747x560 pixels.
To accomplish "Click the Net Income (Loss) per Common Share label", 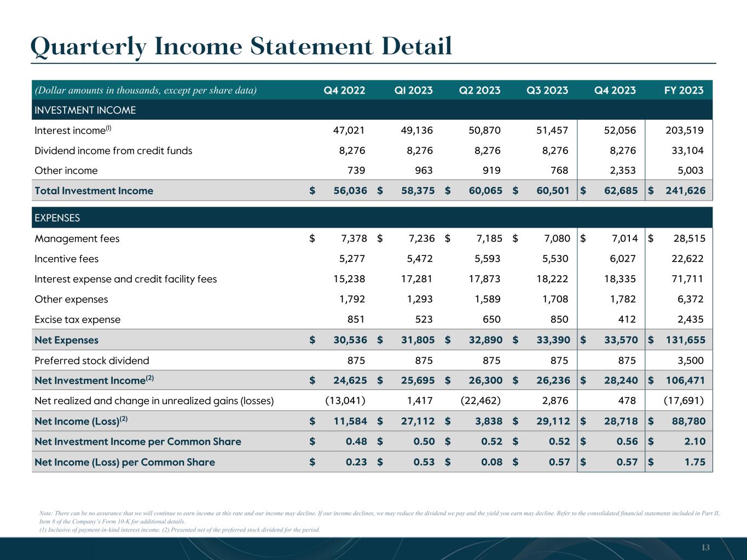I will tap(124, 462).
